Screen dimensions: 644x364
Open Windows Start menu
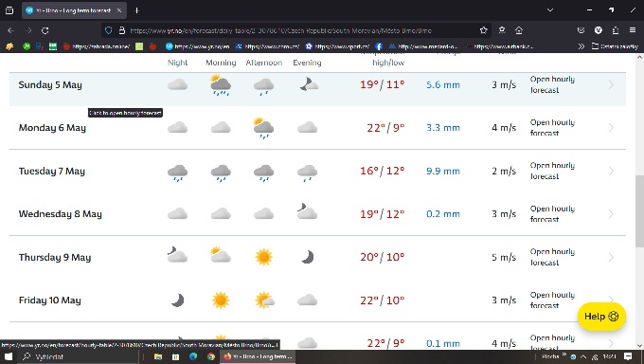click(9, 356)
